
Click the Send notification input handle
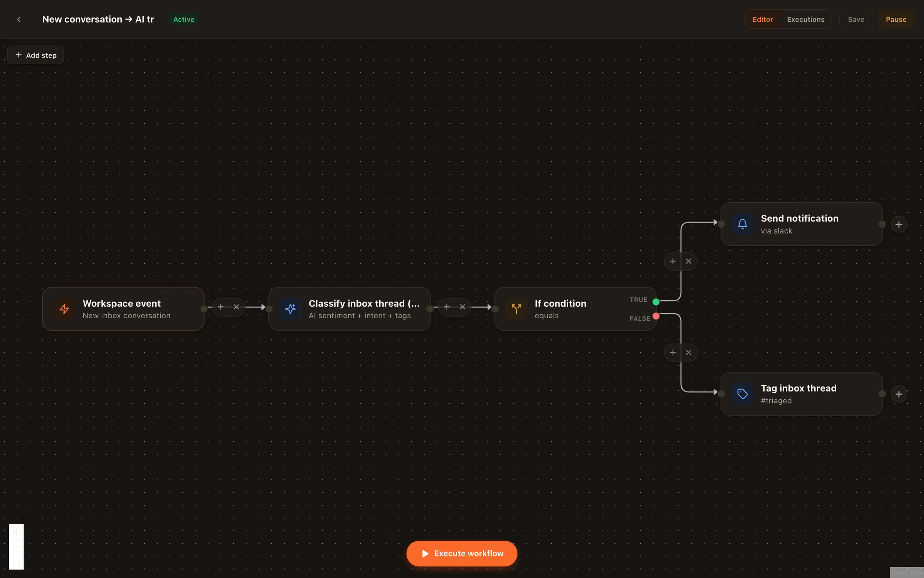[x=721, y=224]
